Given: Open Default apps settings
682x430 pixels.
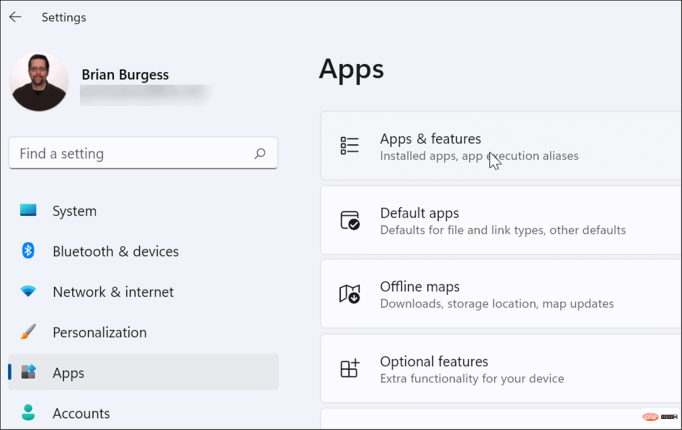Looking at the screenshot, I should tap(501, 220).
